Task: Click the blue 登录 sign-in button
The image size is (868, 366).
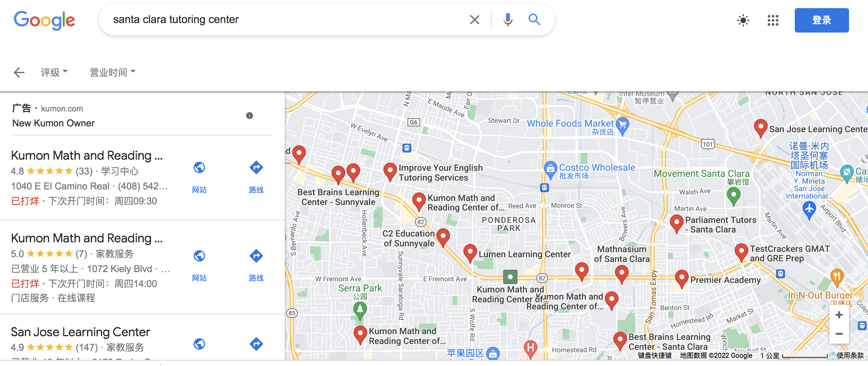Action: (822, 20)
